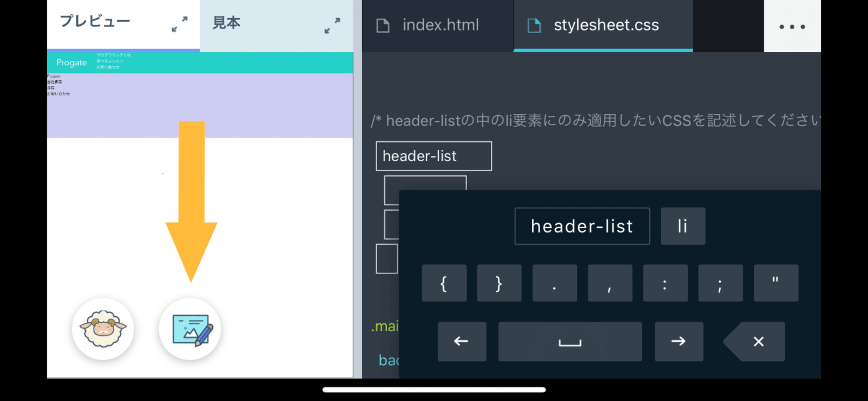Show the 見本 sample tab
The height and width of the screenshot is (401, 868).
227,23
